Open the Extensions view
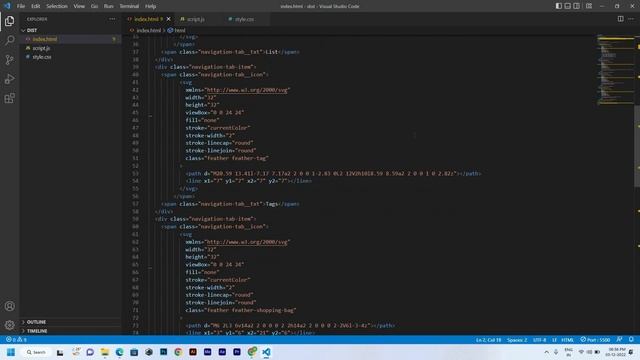 [9, 98]
